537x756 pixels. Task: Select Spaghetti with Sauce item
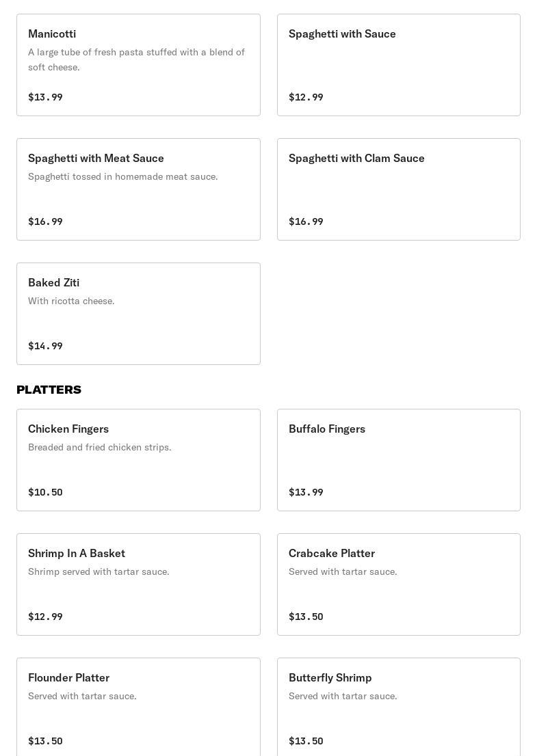tap(399, 65)
